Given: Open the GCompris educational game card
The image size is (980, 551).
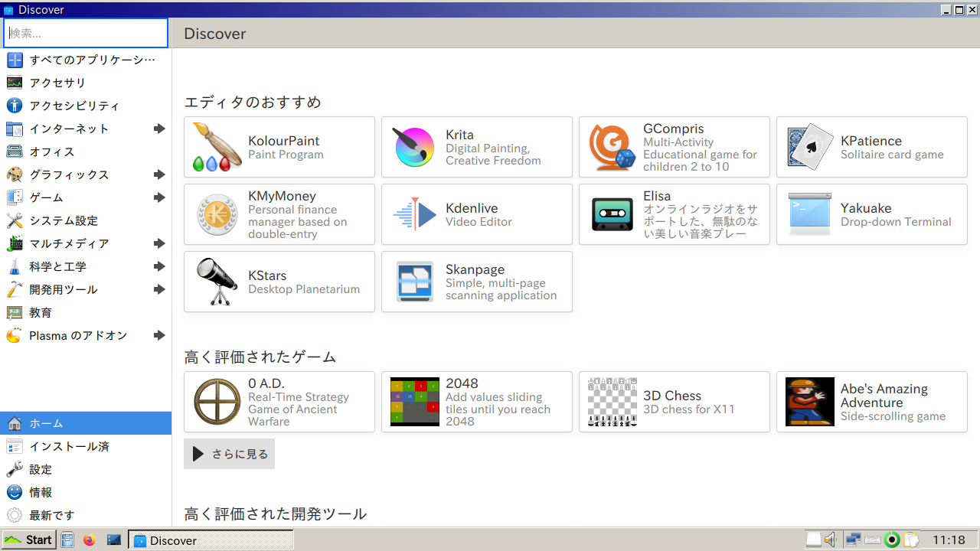Looking at the screenshot, I should tap(675, 147).
